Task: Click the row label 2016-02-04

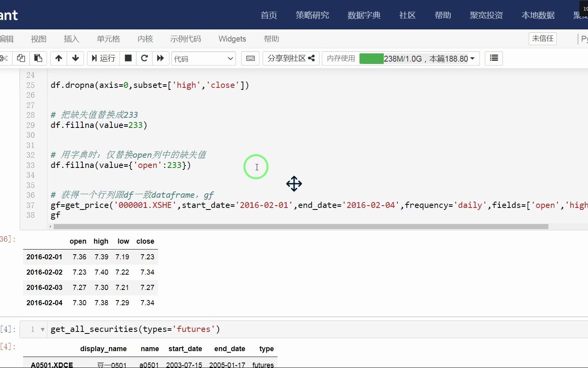Action: 44,303
